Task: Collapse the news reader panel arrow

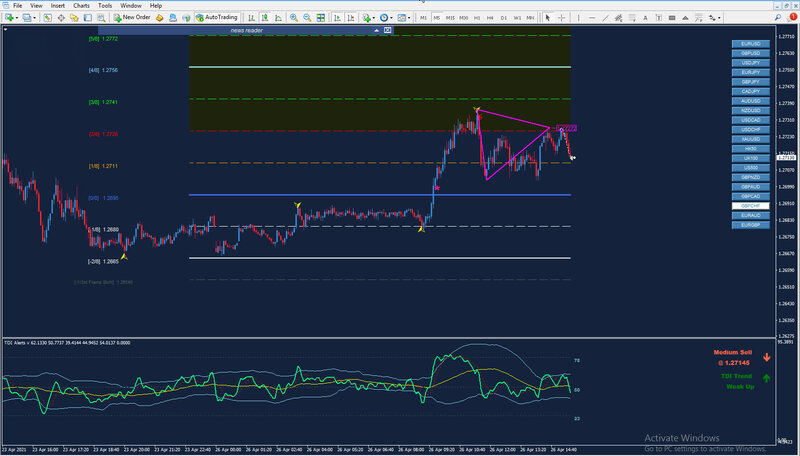Action: pos(377,31)
